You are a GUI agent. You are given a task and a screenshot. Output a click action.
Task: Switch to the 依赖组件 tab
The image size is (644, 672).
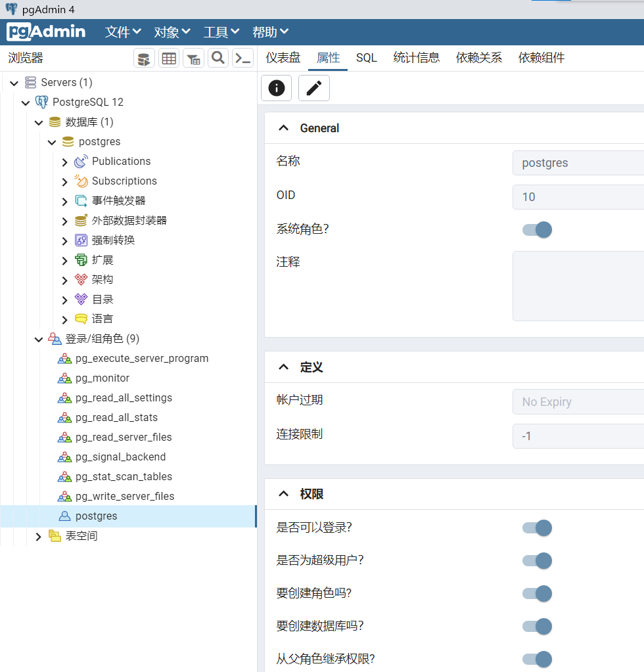coord(541,58)
